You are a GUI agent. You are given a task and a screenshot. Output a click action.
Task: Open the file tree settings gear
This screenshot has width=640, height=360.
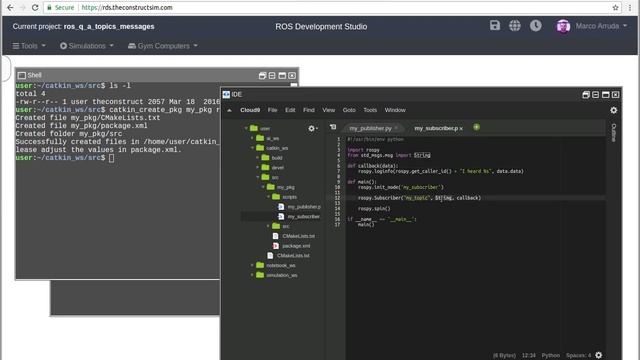(x=313, y=129)
